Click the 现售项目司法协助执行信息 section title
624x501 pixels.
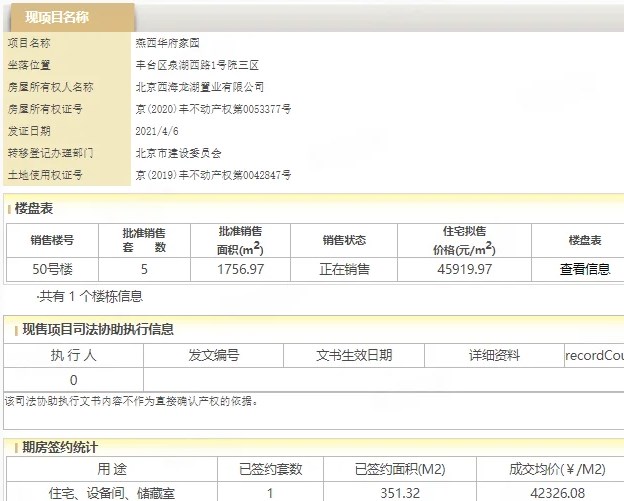point(98,329)
